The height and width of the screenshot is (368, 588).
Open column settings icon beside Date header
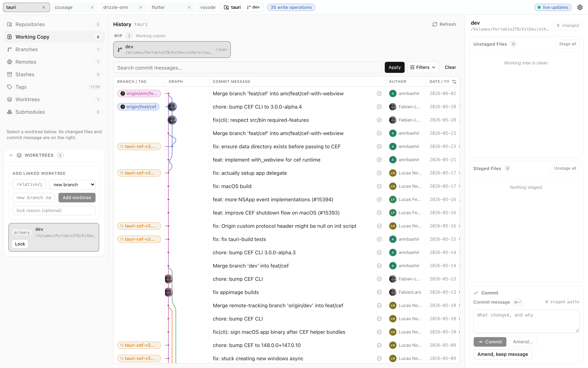(x=454, y=82)
